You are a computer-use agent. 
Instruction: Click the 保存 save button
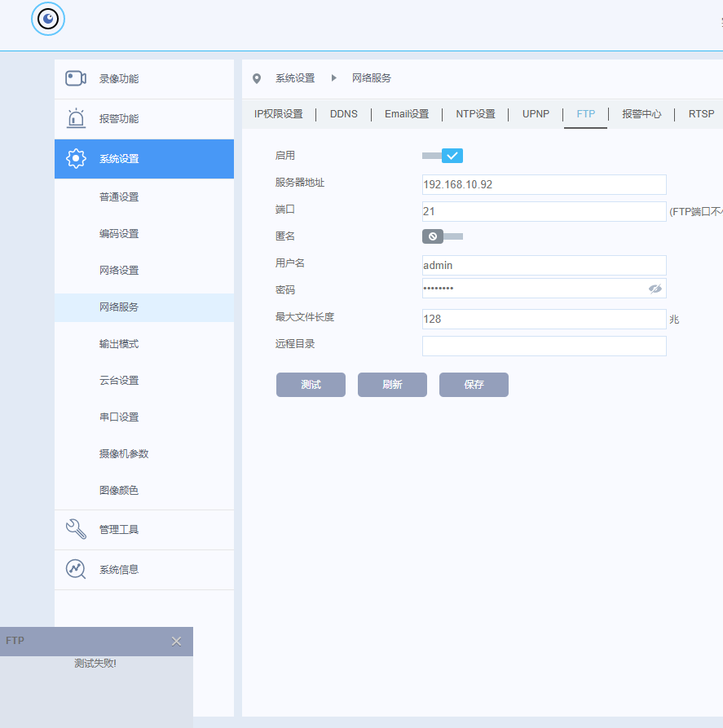pos(474,385)
